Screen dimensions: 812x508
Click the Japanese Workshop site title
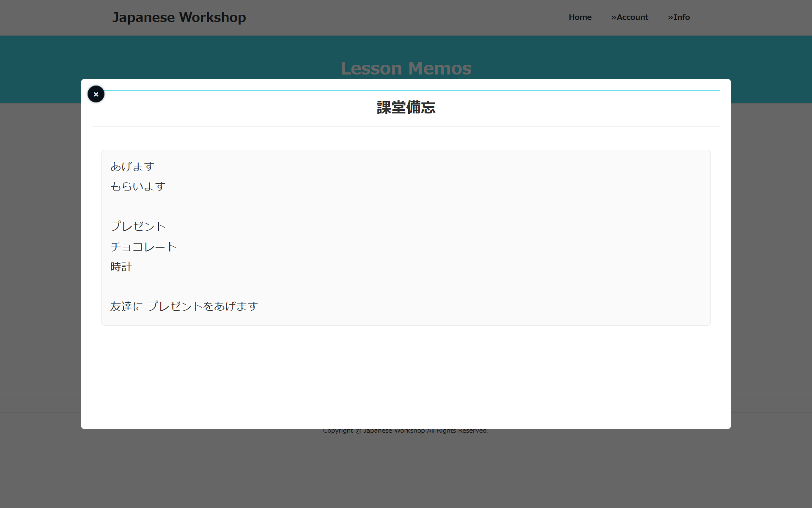[179, 17]
